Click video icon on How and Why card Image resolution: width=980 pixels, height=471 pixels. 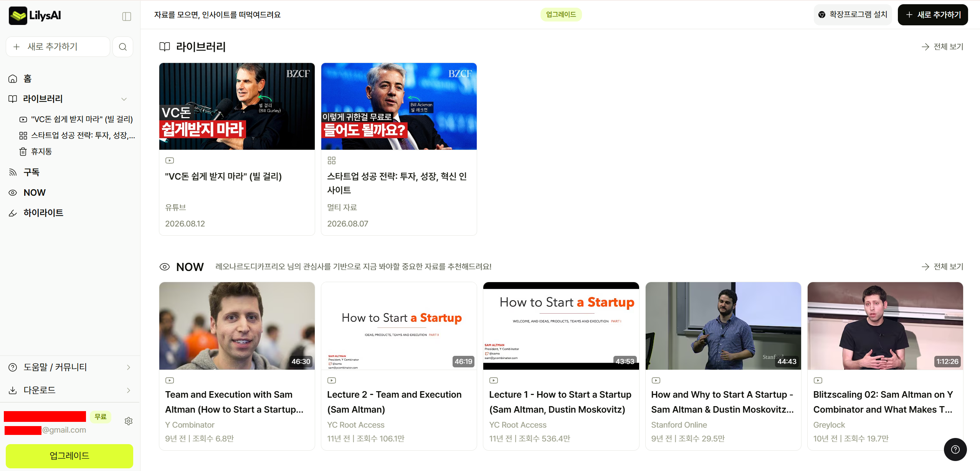tap(656, 380)
